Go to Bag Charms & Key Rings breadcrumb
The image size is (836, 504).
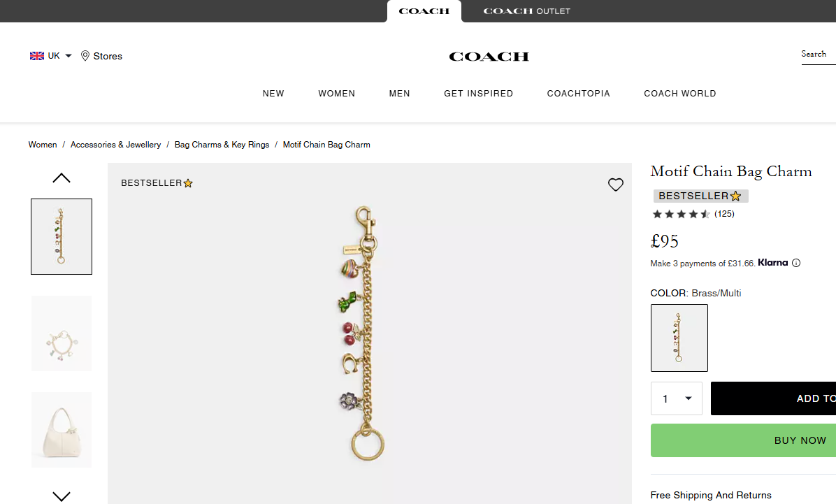[x=222, y=145]
